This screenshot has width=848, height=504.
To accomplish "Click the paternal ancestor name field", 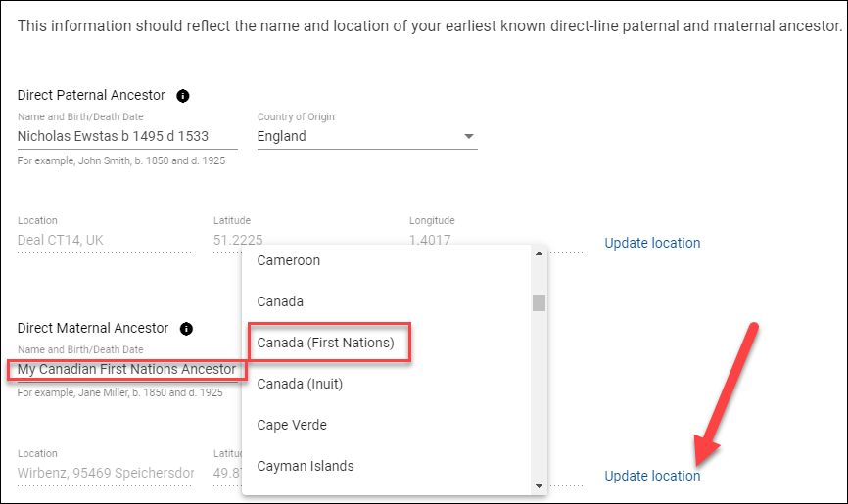I will (127, 136).
